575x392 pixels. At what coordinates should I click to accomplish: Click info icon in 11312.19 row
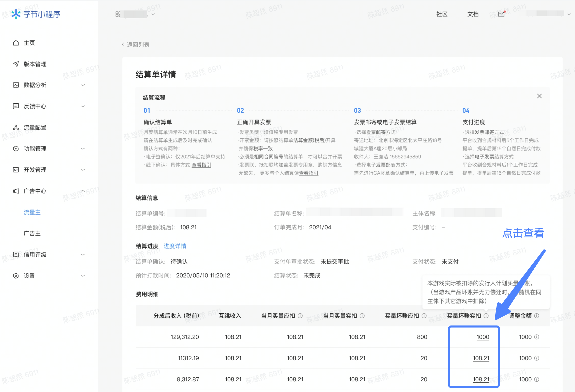[x=537, y=358]
